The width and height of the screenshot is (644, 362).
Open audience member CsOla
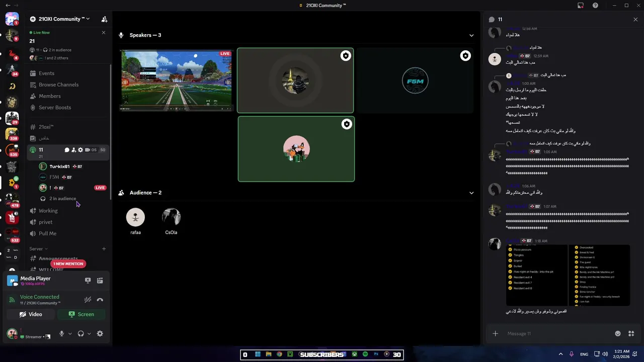tap(171, 221)
